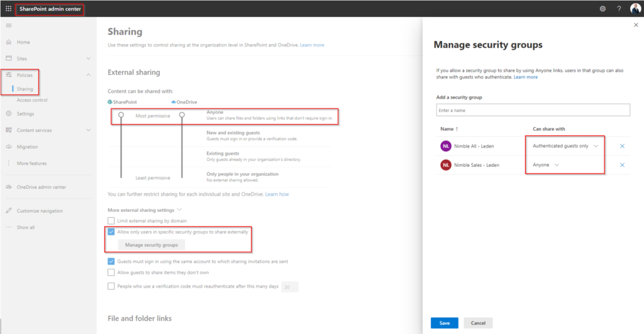Select the New and existing guests level

coord(233,133)
